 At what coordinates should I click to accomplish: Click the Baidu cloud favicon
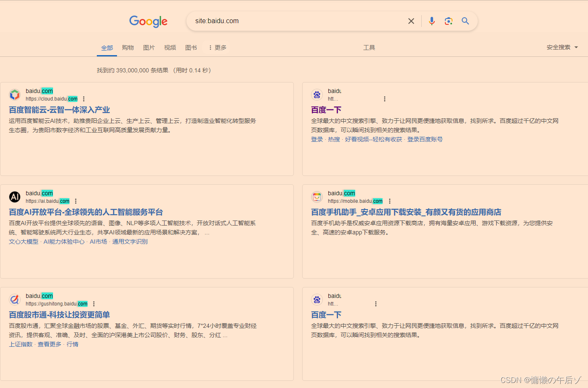coord(15,95)
